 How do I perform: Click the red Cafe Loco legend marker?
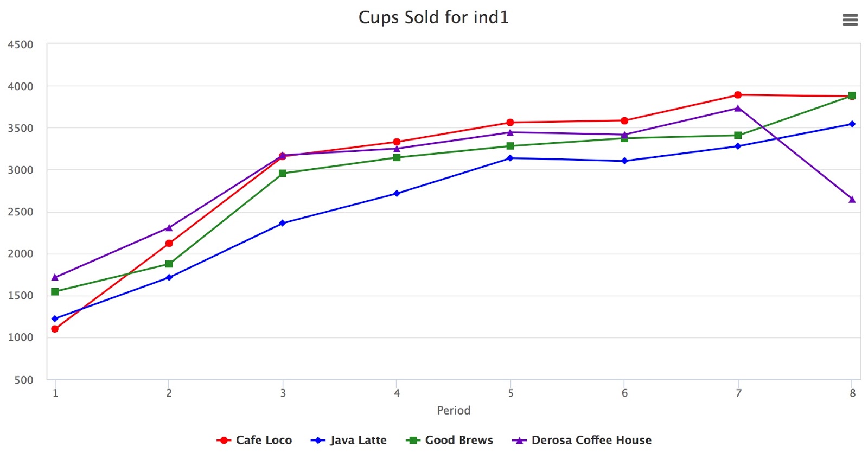[224, 440]
